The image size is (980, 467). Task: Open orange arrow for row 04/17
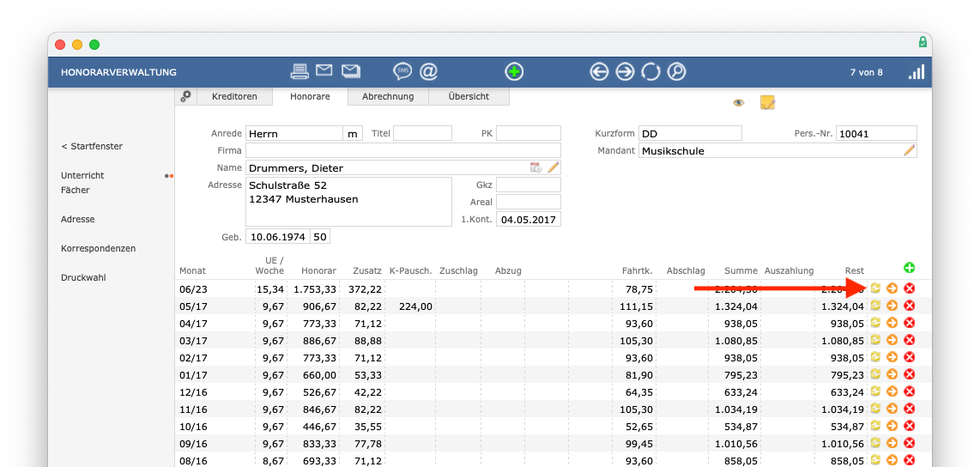(x=892, y=323)
